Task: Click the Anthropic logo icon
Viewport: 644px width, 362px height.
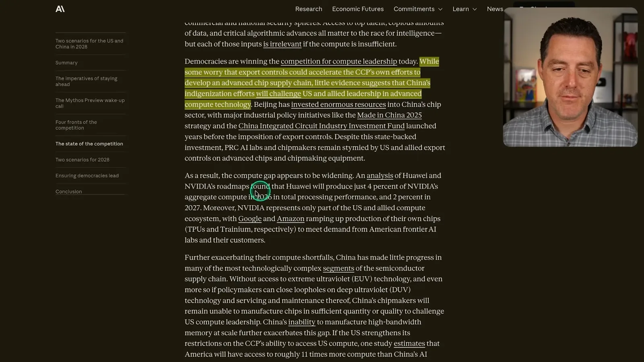Action: point(60,9)
